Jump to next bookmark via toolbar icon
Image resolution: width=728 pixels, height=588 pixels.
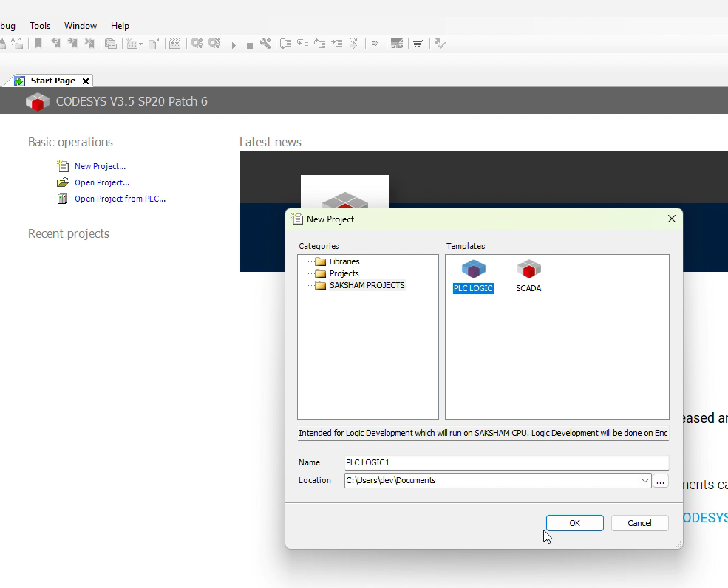72,44
